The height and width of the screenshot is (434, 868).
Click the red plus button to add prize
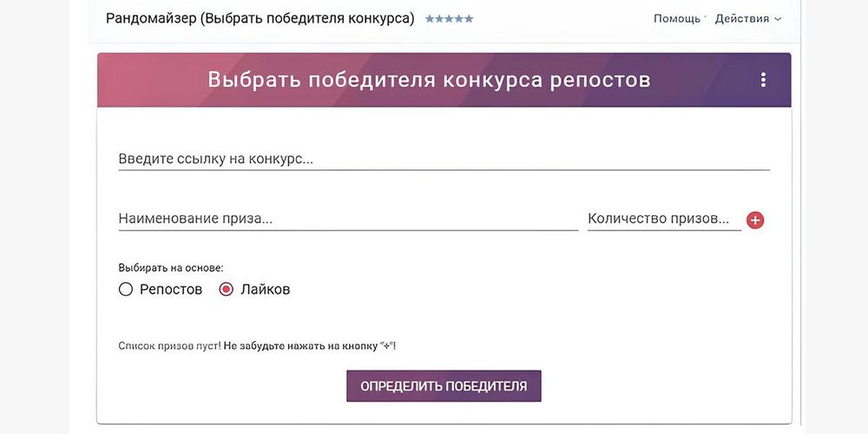(755, 220)
